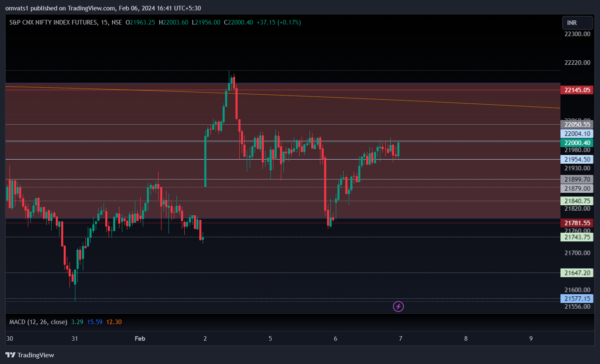Click the 8 date on the time axis

click(x=466, y=339)
